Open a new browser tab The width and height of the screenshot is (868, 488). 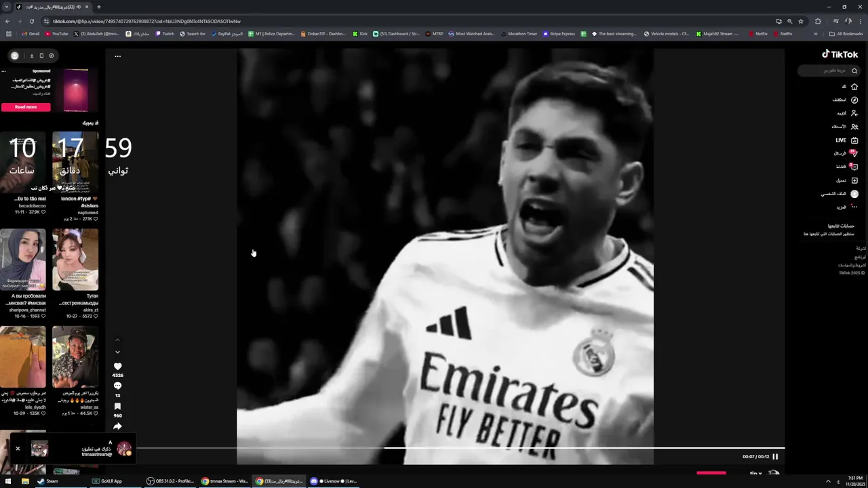point(99,7)
